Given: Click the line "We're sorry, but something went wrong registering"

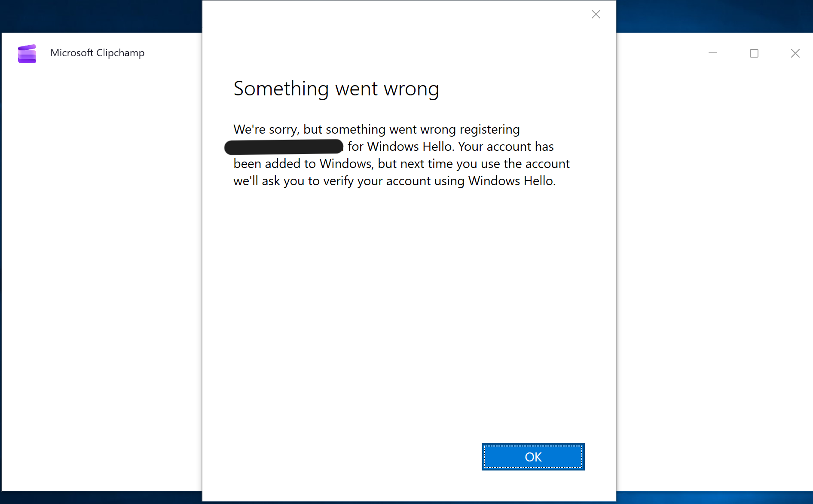Looking at the screenshot, I should 376,129.
